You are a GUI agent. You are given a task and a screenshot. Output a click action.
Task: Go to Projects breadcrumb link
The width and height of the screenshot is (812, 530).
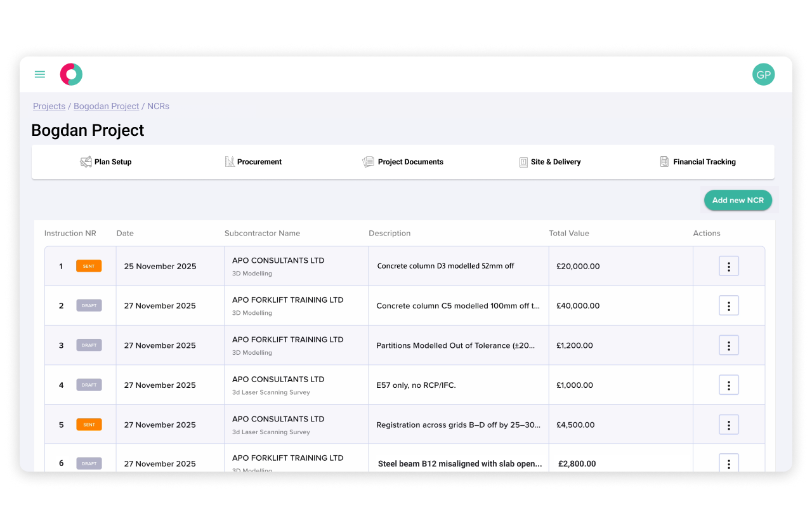tap(49, 106)
